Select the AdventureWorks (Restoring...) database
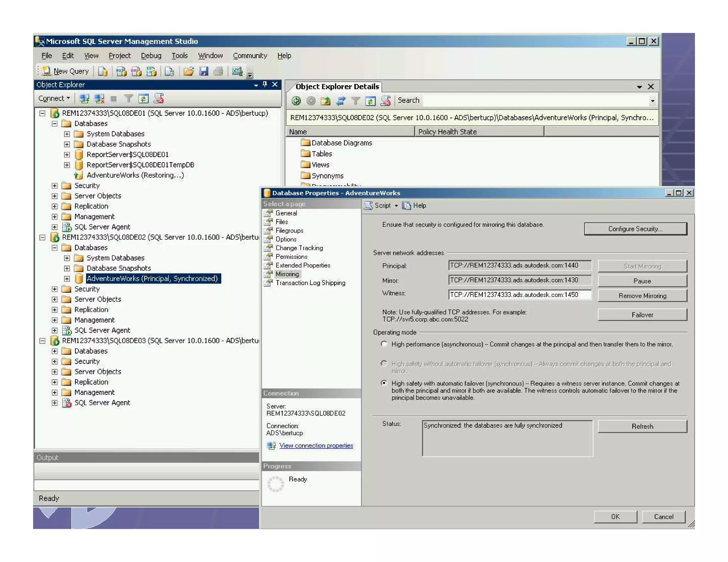Screen dimensions: 728x562 (135, 175)
